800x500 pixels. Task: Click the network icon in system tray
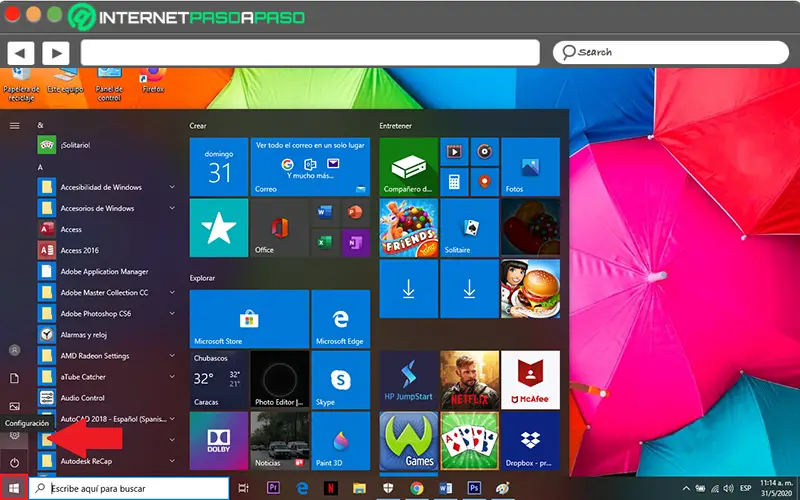[x=715, y=488]
